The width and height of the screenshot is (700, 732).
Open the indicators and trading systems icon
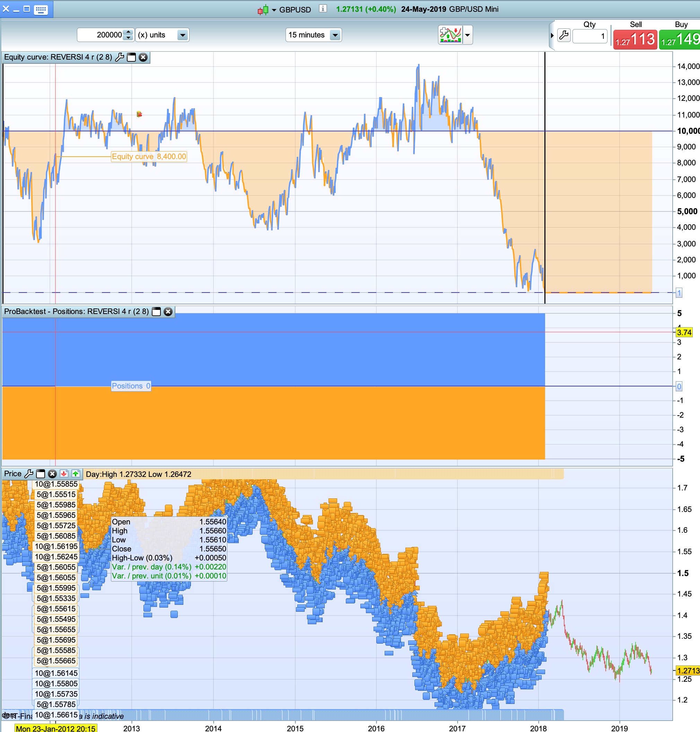pyautogui.click(x=450, y=35)
